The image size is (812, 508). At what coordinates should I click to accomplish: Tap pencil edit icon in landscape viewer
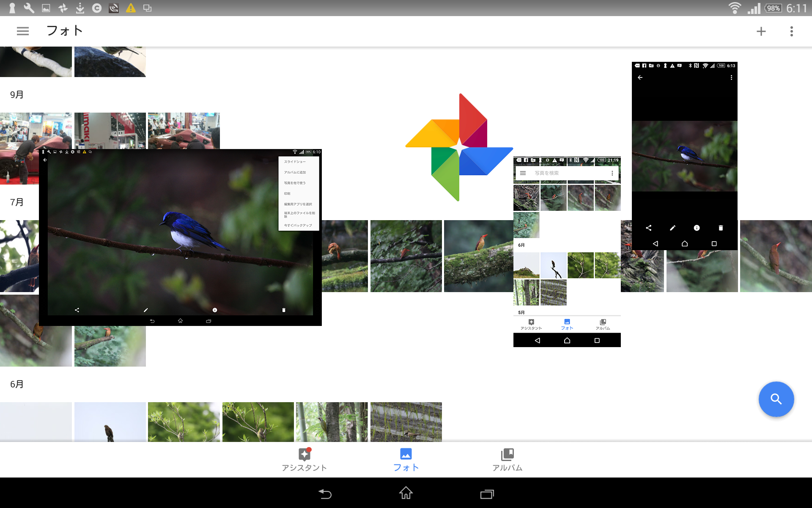click(x=146, y=310)
